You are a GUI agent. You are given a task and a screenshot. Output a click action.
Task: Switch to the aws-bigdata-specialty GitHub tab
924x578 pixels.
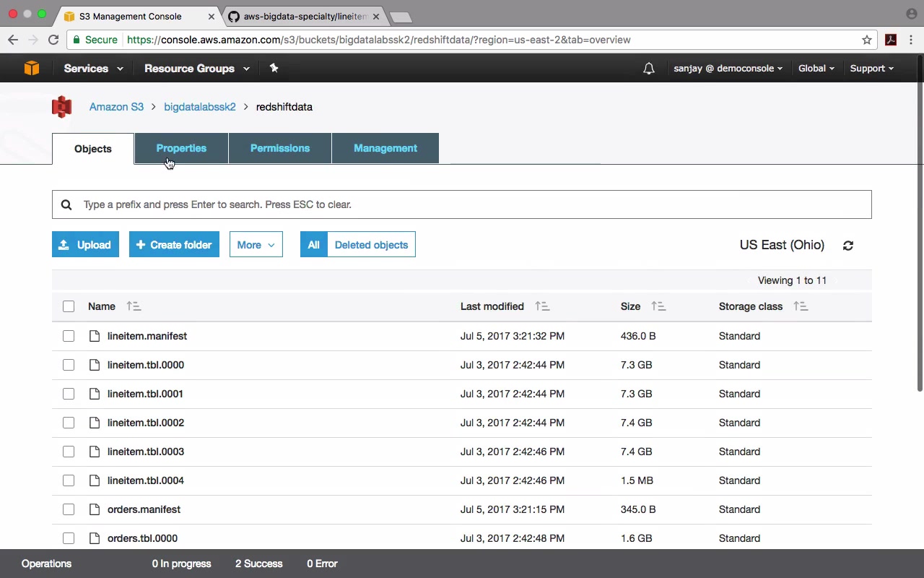click(305, 16)
